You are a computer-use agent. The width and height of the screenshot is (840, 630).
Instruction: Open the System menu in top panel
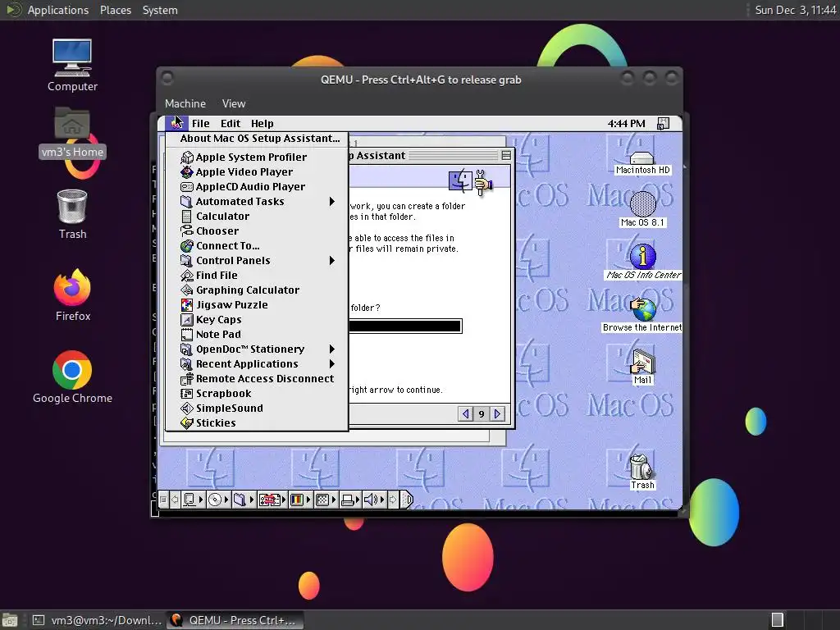point(160,10)
